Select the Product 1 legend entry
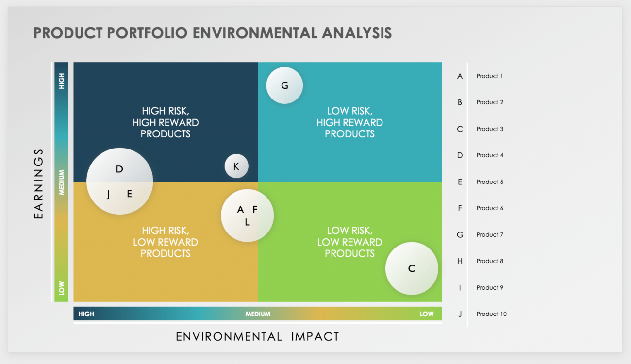 (490, 76)
